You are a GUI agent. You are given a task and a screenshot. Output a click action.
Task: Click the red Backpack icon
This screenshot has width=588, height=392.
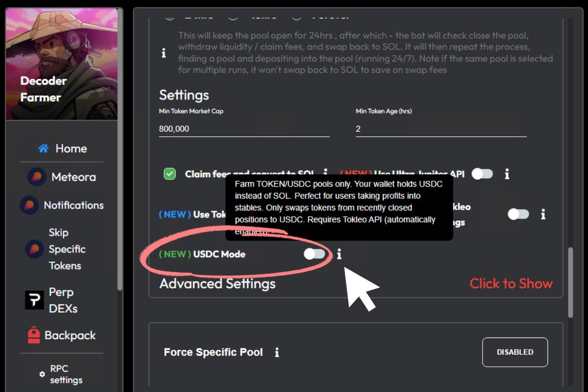[33, 336]
